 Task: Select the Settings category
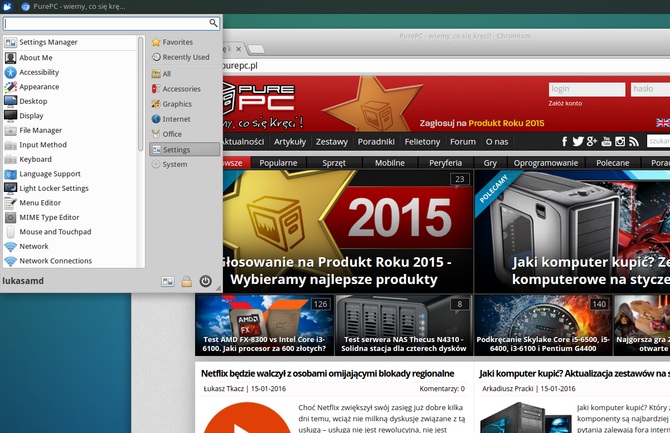click(185, 150)
